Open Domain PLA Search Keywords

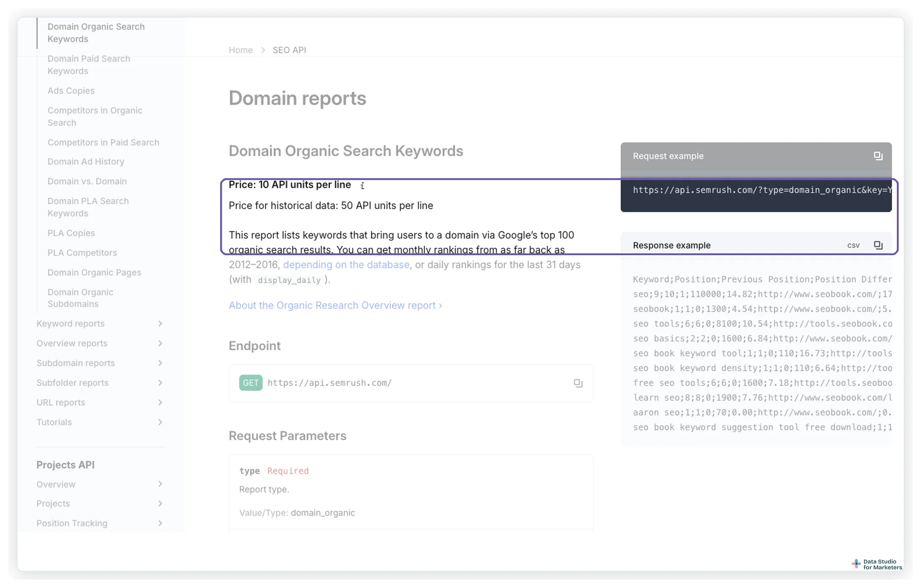tap(88, 207)
